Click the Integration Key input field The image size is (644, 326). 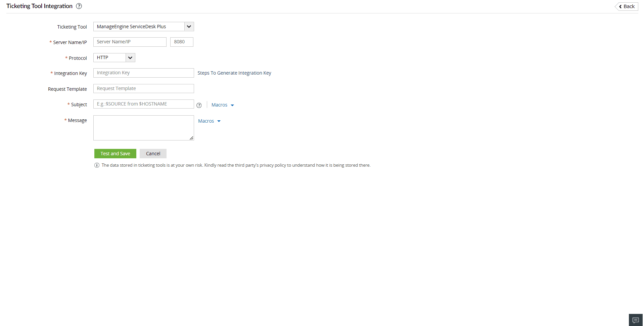click(x=143, y=73)
